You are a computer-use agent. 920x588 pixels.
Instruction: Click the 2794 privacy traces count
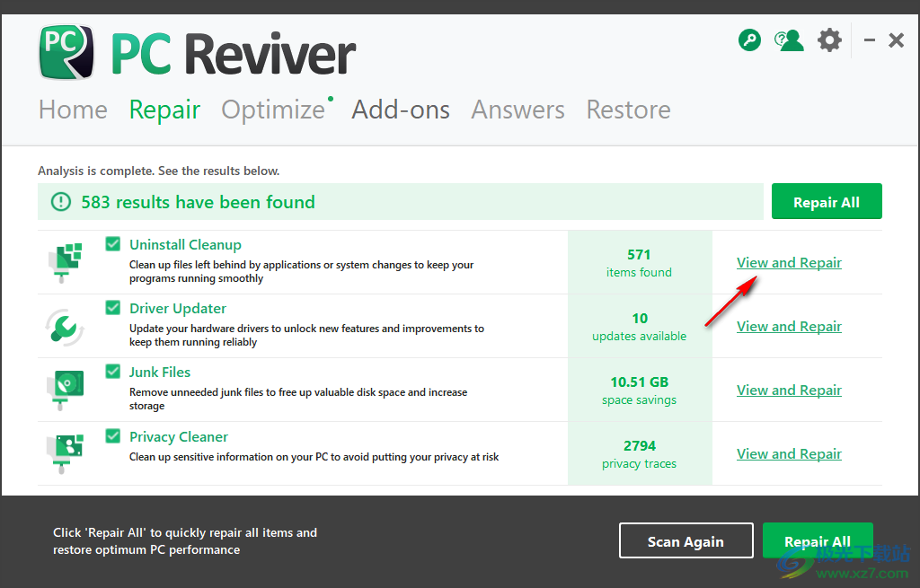coord(639,455)
